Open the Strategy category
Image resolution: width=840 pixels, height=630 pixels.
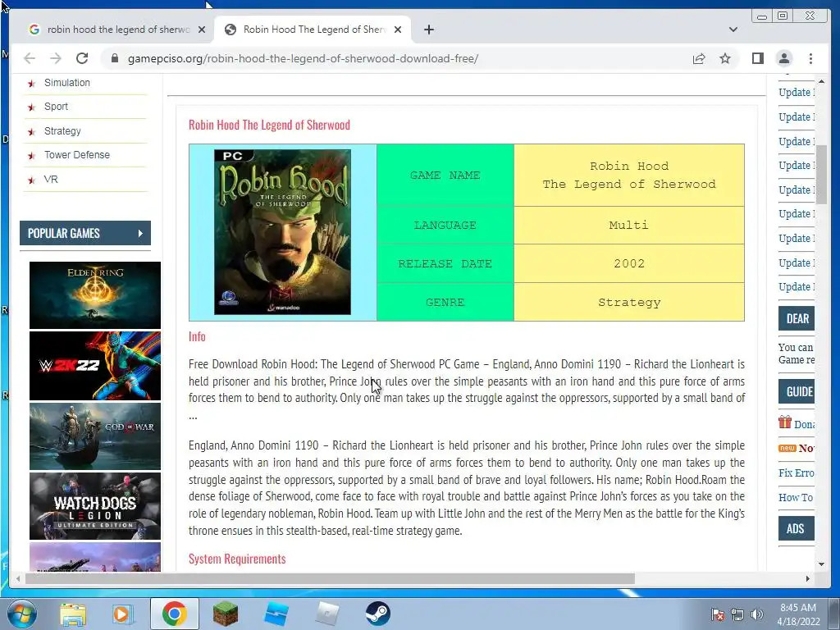(62, 130)
